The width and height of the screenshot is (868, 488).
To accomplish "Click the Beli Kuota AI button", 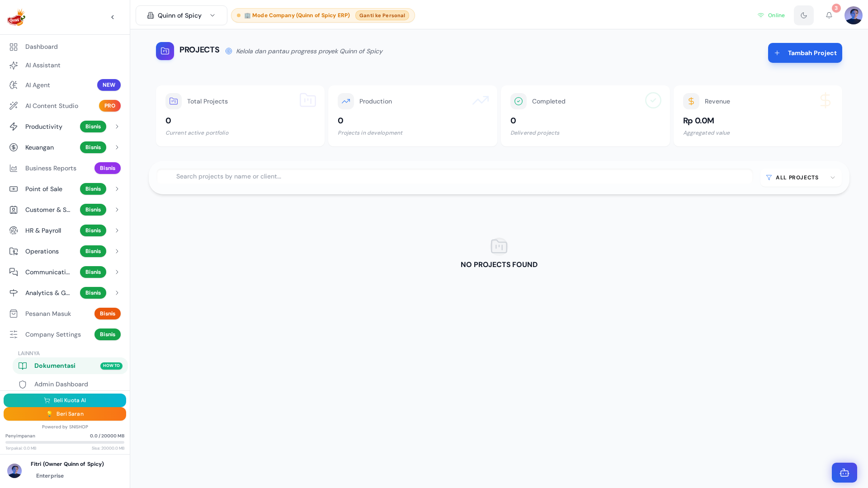I will pos(65,400).
